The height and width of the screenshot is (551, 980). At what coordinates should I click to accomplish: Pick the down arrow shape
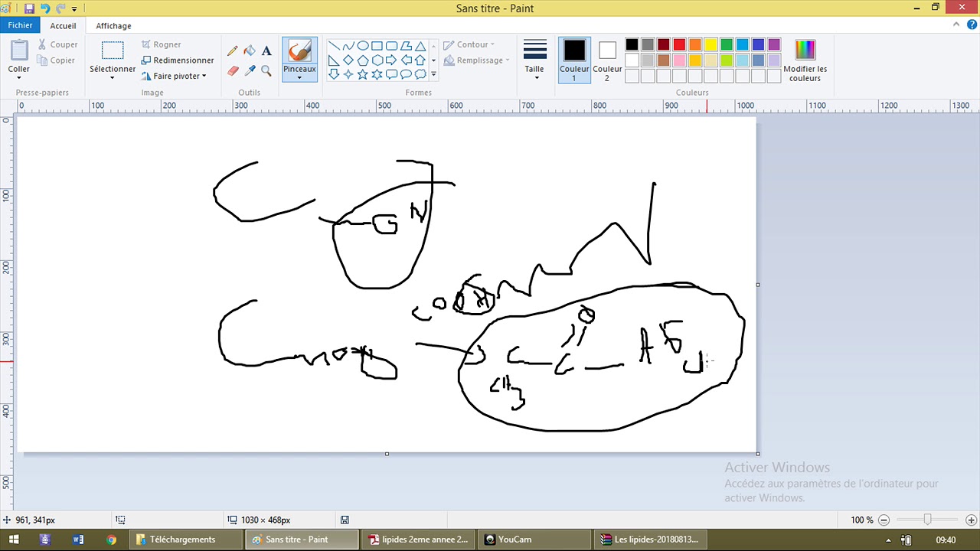[x=334, y=74]
